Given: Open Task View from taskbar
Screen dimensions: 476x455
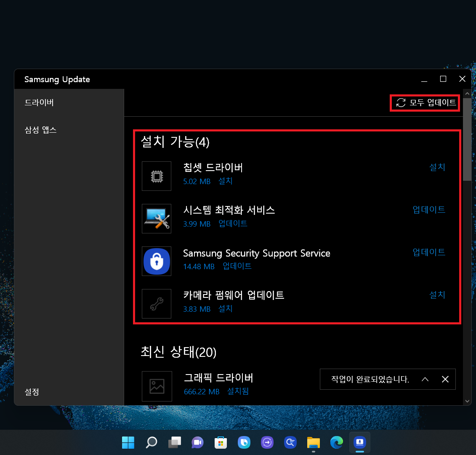Looking at the screenshot, I should [x=175, y=442].
